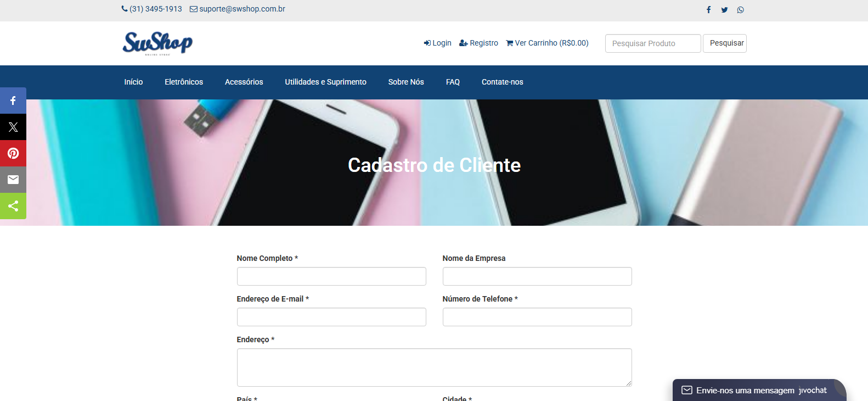868x401 pixels.
Task: Share via the email sidebar icon
Action: click(13, 180)
